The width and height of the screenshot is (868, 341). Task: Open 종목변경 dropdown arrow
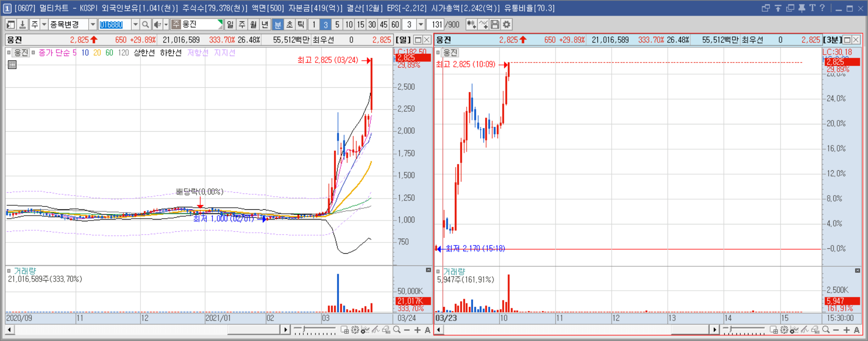(x=93, y=24)
